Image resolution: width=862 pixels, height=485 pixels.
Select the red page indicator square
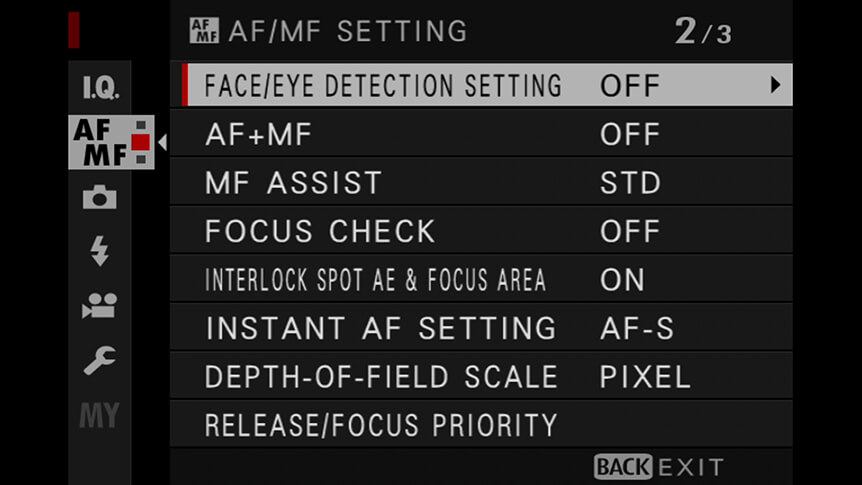click(141, 142)
